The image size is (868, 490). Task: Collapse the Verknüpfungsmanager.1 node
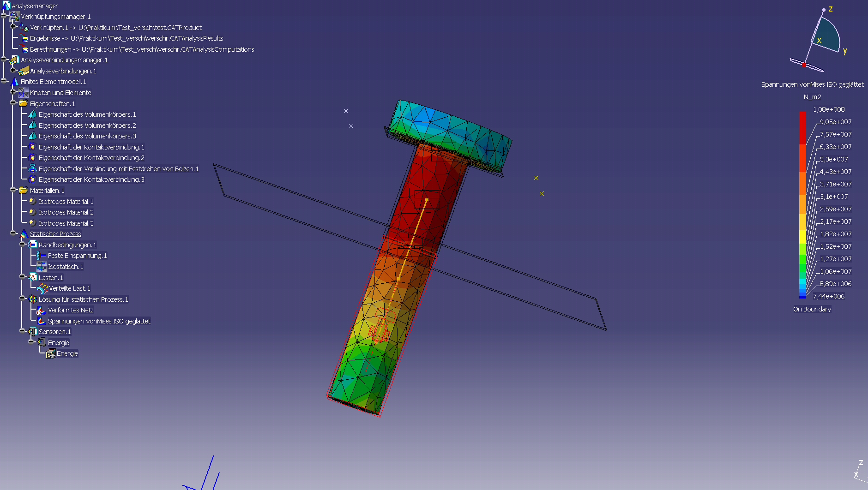4,16
